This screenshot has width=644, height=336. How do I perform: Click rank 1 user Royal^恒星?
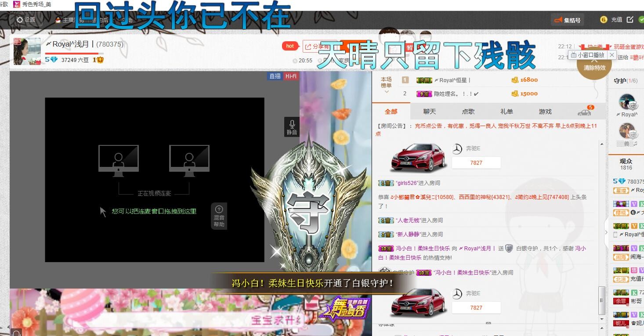pyautogui.click(x=452, y=80)
